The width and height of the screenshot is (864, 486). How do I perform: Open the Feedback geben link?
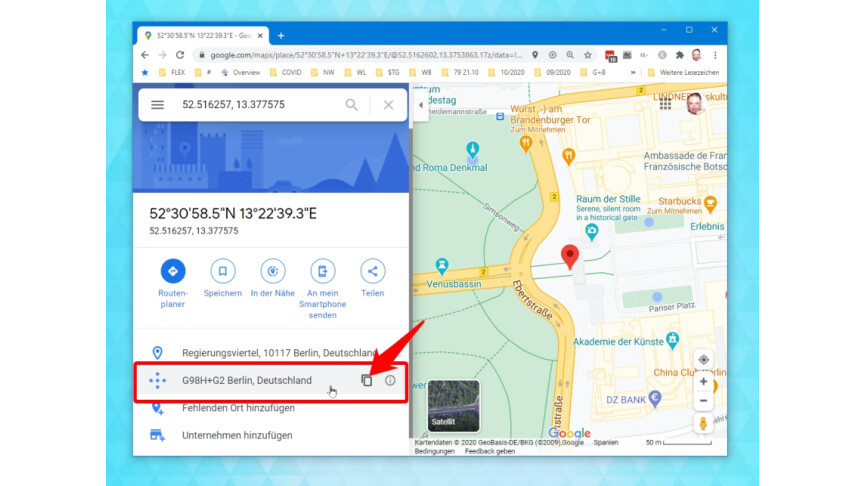click(489, 451)
